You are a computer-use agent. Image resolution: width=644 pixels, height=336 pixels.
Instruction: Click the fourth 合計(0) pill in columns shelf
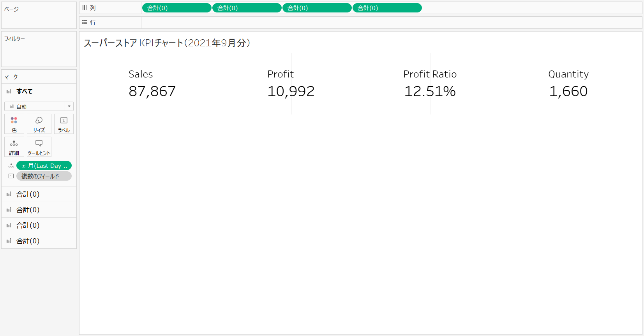point(387,8)
